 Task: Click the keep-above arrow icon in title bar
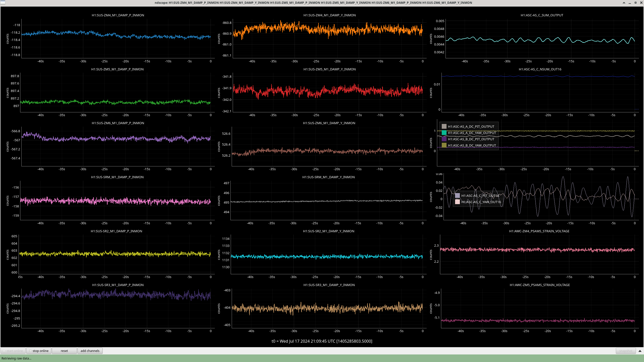[x=624, y=3]
